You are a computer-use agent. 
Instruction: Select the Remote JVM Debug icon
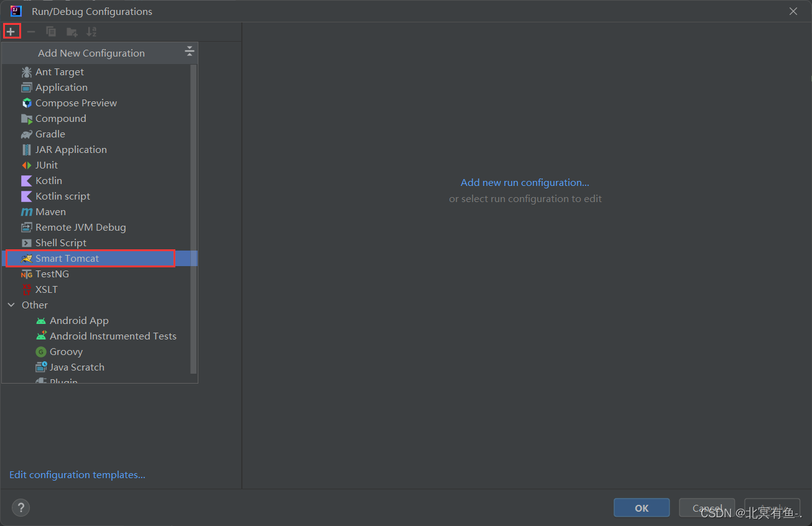(27, 228)
